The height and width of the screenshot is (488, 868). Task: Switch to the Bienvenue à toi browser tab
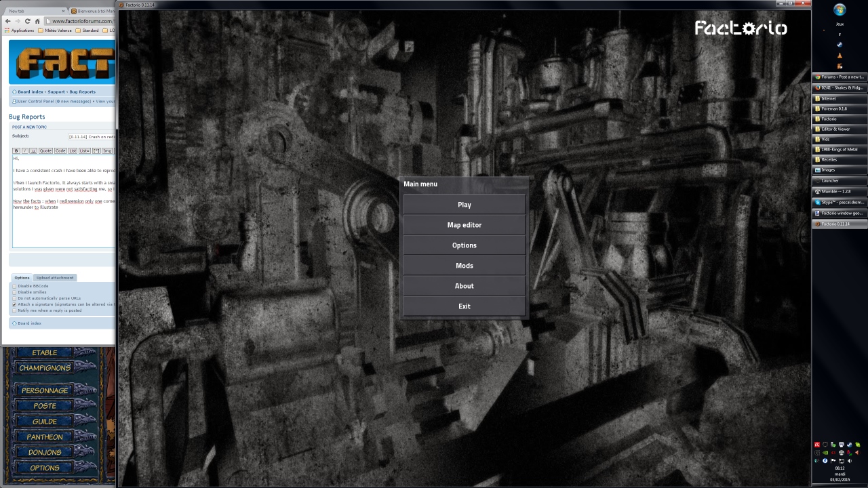93,11
